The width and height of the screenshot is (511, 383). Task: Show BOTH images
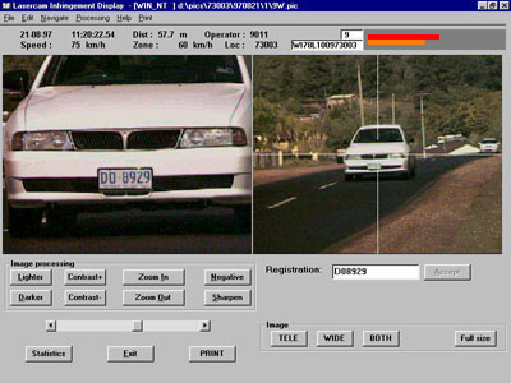tap(381, 338)
